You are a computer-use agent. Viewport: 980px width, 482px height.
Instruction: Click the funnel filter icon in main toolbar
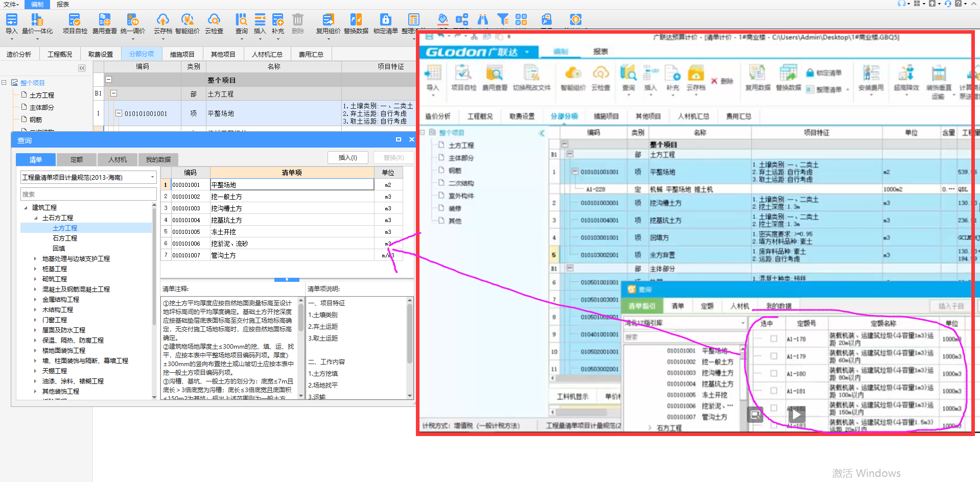pos(503,20)
